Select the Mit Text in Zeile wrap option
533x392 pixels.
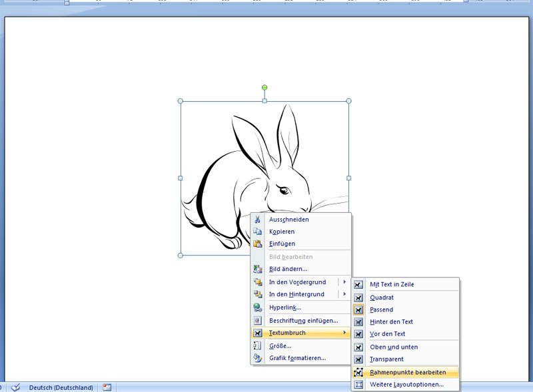[392, 285]
